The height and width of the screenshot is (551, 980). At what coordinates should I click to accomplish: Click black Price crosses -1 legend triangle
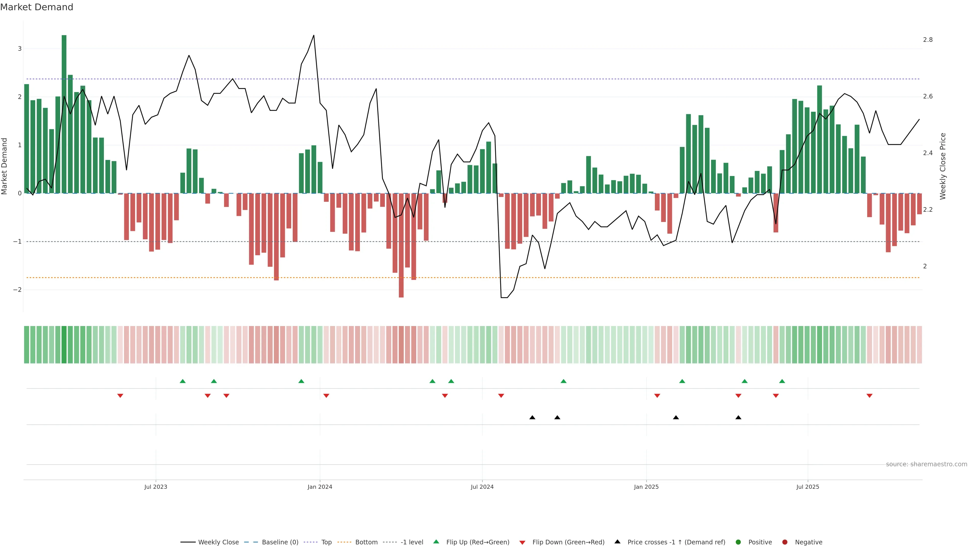tap(617, 542)
